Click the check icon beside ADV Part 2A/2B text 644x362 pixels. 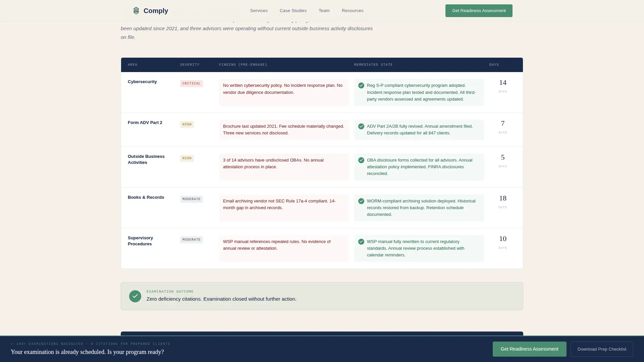[x=361, y=126]
